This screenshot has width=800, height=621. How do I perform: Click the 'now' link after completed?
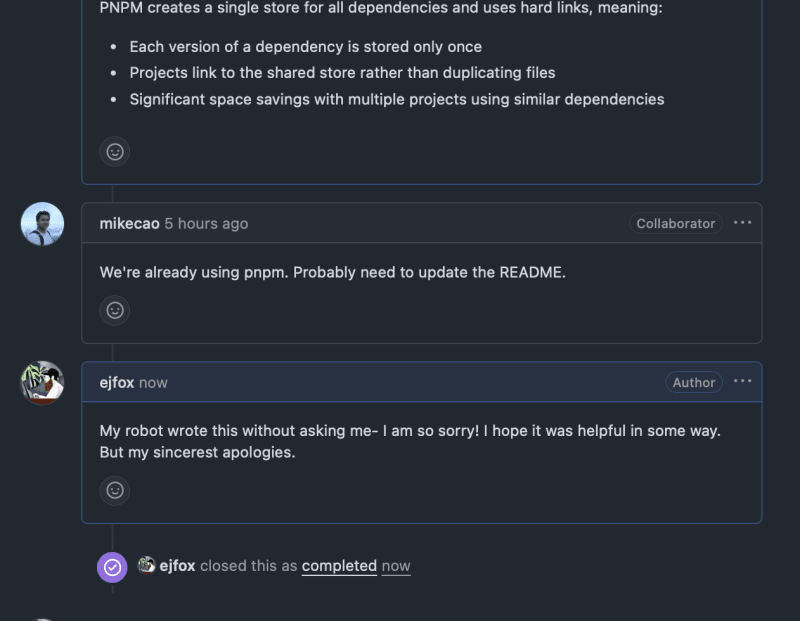(x=395, y=565)
